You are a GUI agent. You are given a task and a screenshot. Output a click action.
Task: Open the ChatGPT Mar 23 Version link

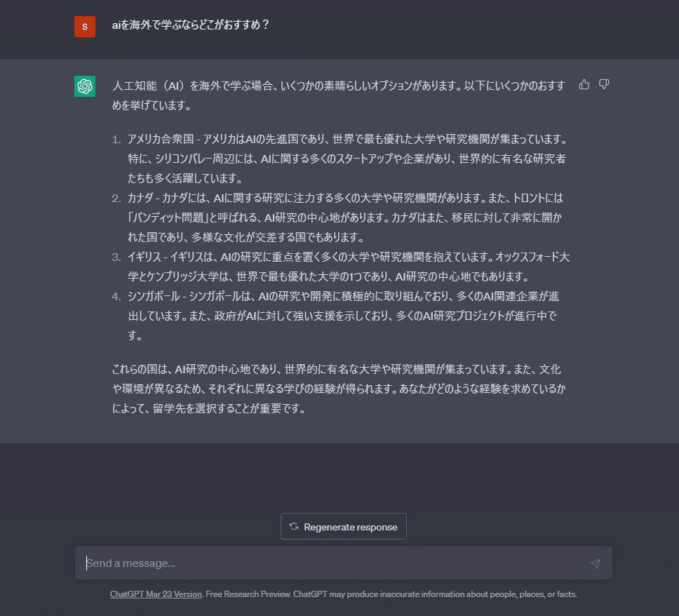click(156, 594)
